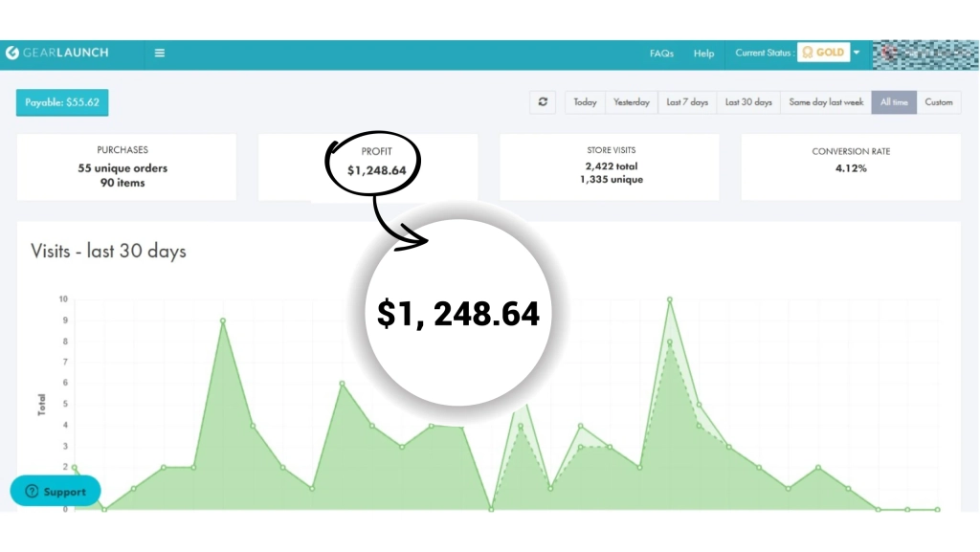Open the Custom date range option
980x552 pixels.
click(939, 102)
